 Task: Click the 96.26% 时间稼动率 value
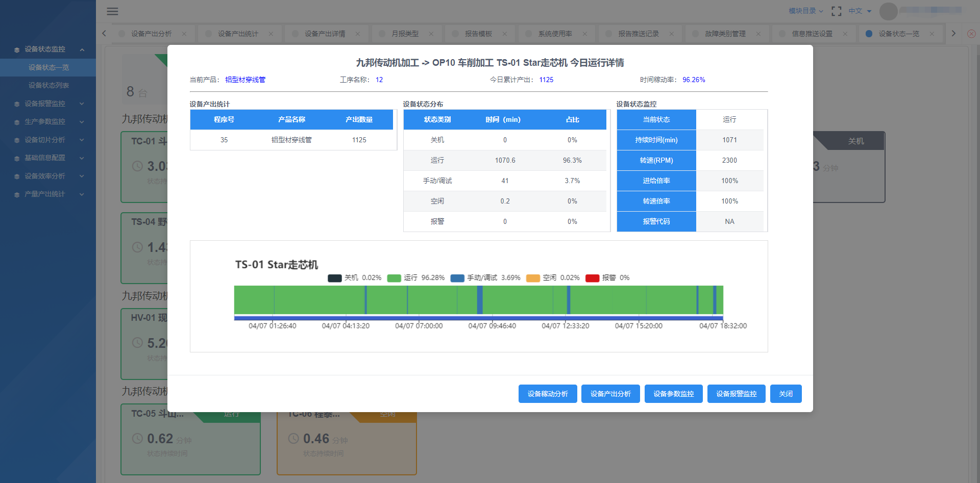(694, 80)
